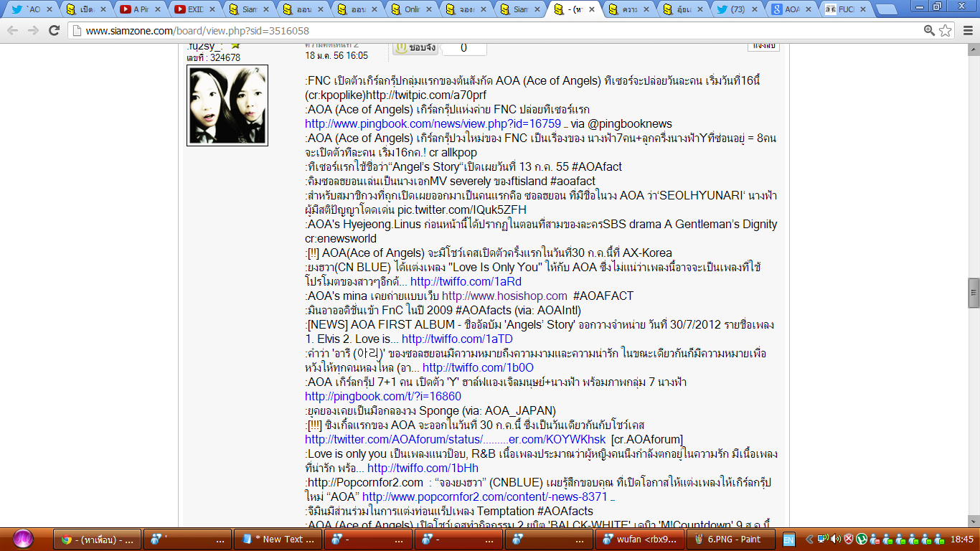The width and height of the screenshot is (980, 551).
Task: Click the EN language indicator
Action: 788,540
